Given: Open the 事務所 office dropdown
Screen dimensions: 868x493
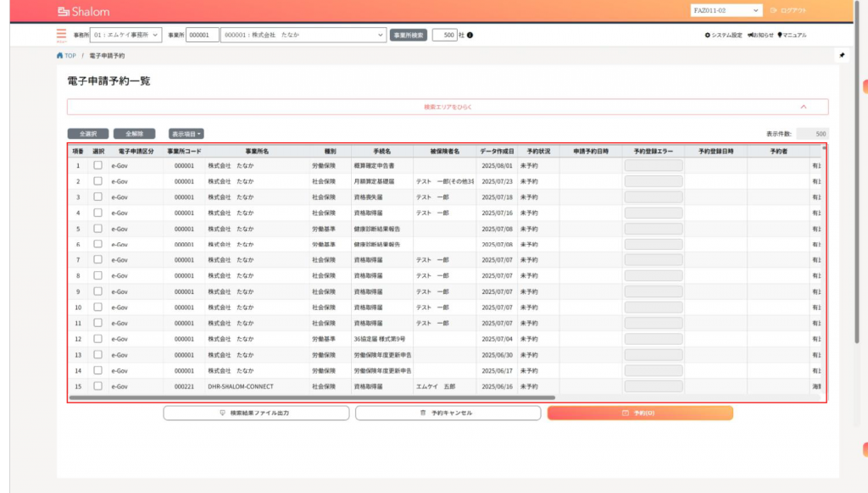Looking at the screenshot, I should (124, 35).
